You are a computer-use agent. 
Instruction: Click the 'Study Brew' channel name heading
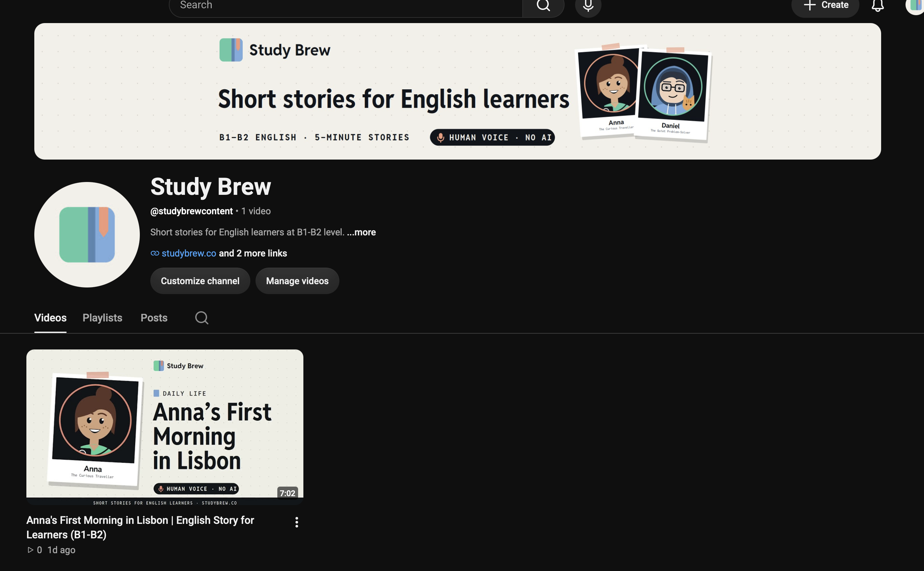click(211, 187)
